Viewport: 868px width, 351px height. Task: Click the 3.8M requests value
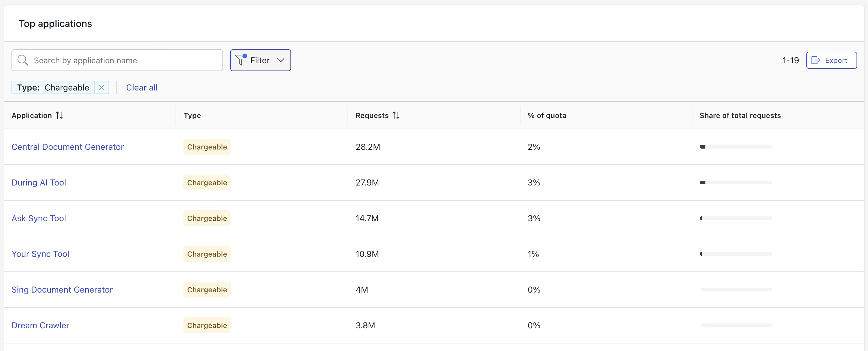tap(365, 325)
